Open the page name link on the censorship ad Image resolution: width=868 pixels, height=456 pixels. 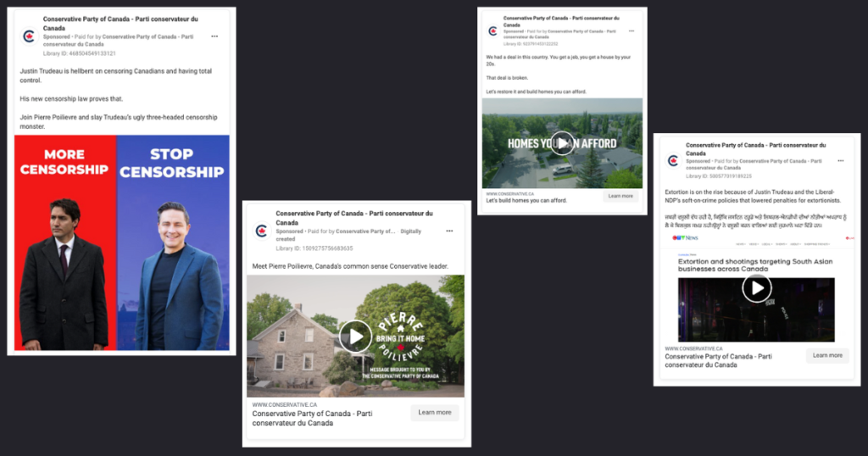pyautogui.click(x=120, y=23)
